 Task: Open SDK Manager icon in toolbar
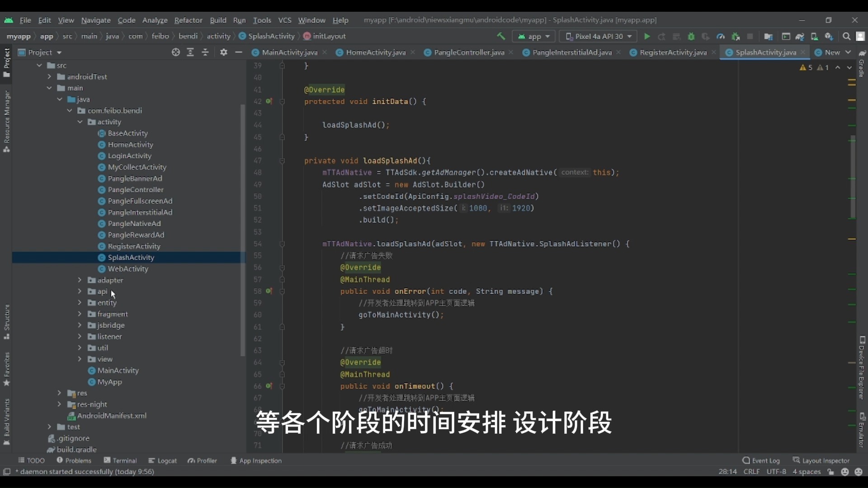[829, 36]
